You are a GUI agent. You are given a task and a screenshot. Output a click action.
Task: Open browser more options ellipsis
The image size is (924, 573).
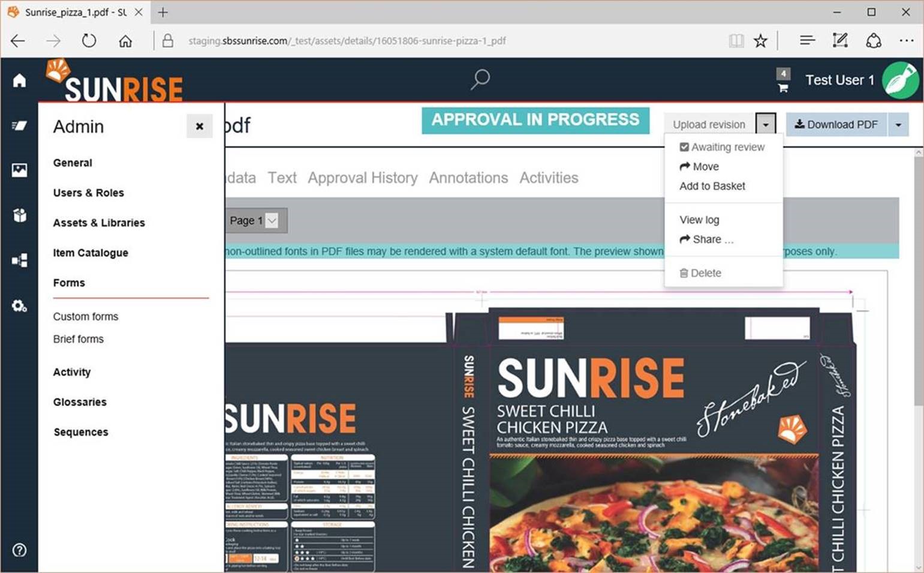[907, 41]
